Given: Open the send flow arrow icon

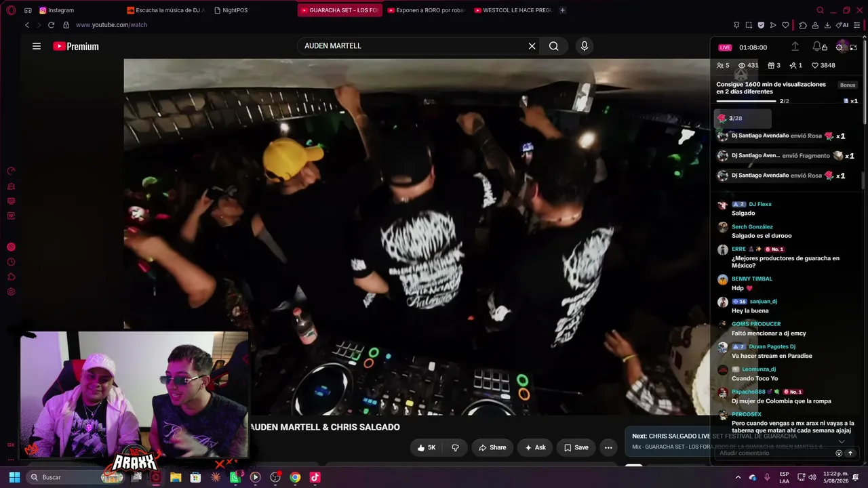Looking at the screenshot, I should [773, 25].
